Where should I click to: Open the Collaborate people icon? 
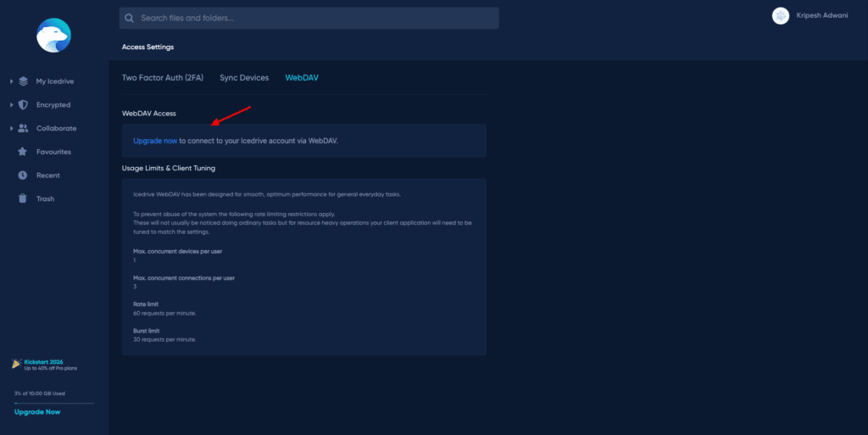point(23,128)
